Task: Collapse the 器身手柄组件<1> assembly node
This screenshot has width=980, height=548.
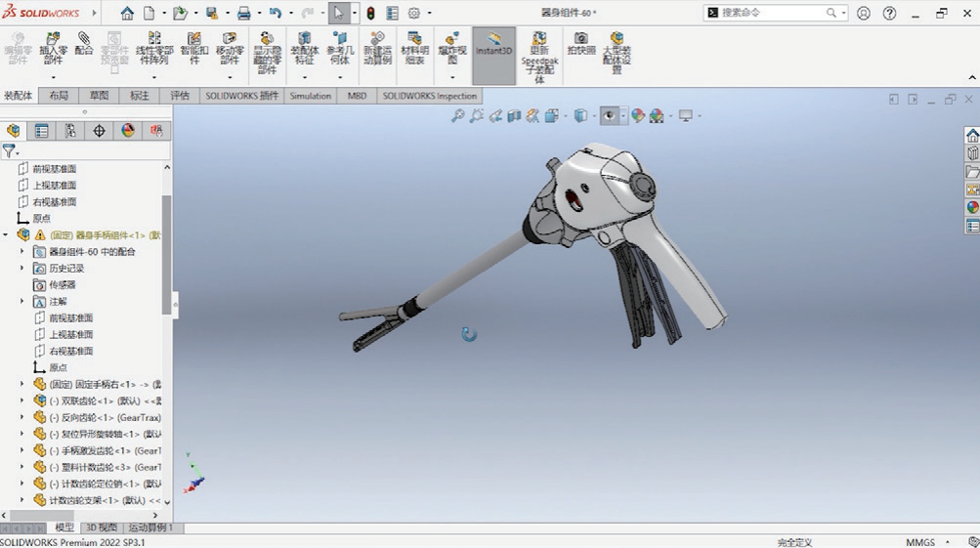Action: pyautogui.click(x=6, y=234)
